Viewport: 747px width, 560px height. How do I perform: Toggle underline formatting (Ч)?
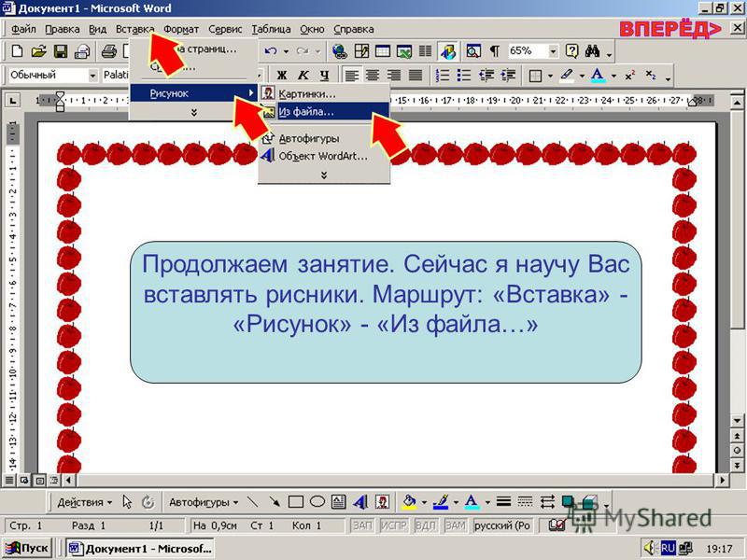coord(324,76)
